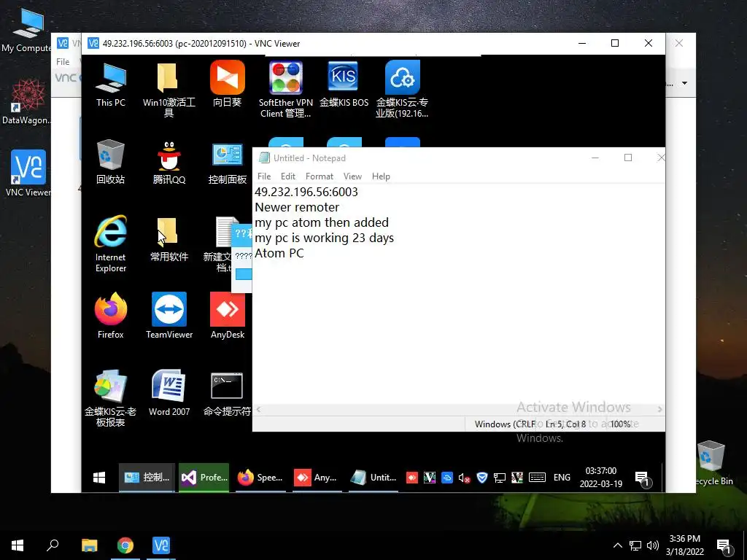Open File menu in background VNC window
The image size is (747, 560).
pos(63,61)
